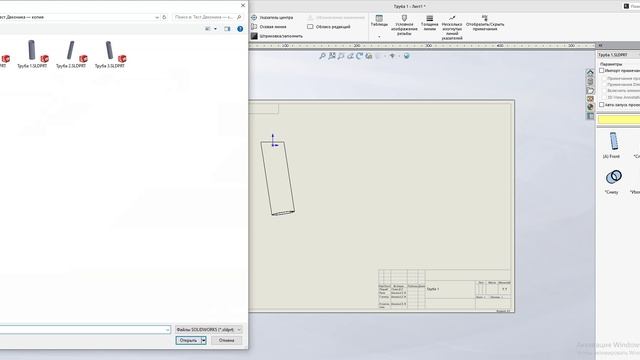Screen dimensions: 640x360
Task: Select the Cosmetic Thread tool in ribbon
Action: point(404,25)
